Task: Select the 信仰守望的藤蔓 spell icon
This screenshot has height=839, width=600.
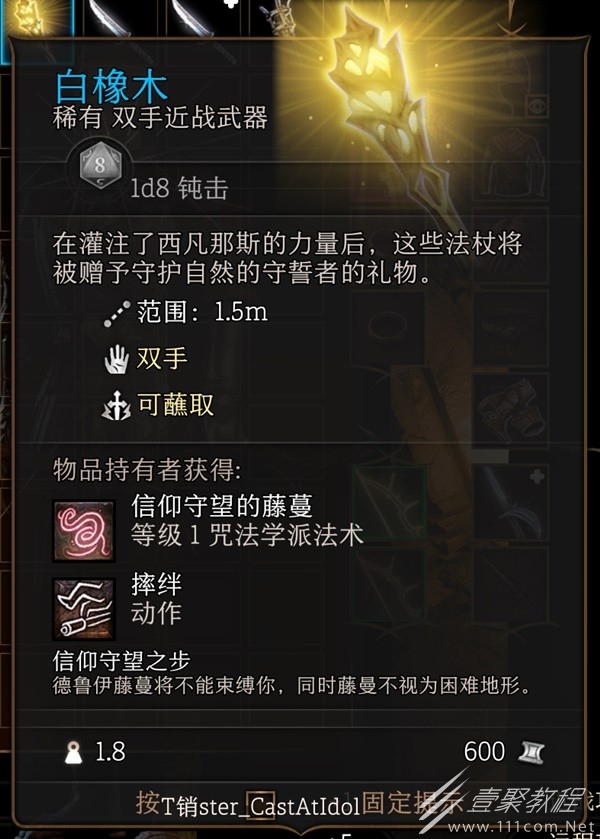Action: pos(83,530)
